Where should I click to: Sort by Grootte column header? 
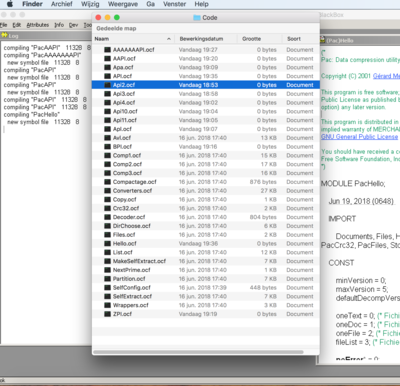[252, 39]
